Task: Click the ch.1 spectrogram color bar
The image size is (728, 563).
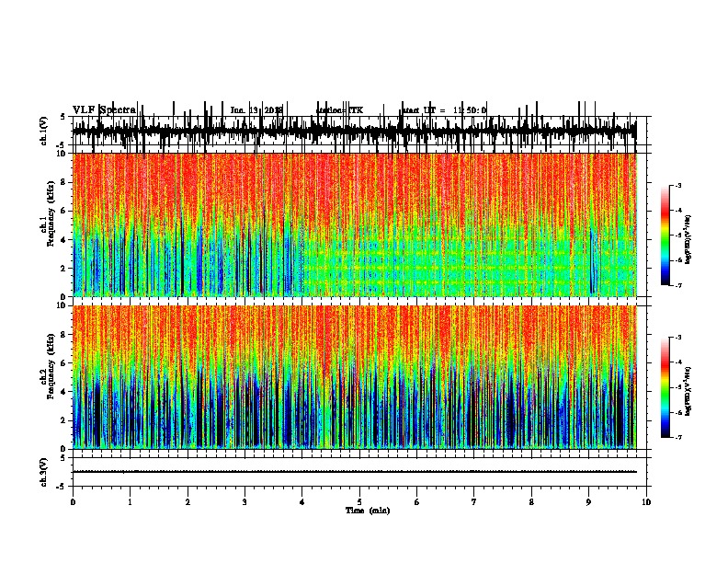Action: (665, 236)
